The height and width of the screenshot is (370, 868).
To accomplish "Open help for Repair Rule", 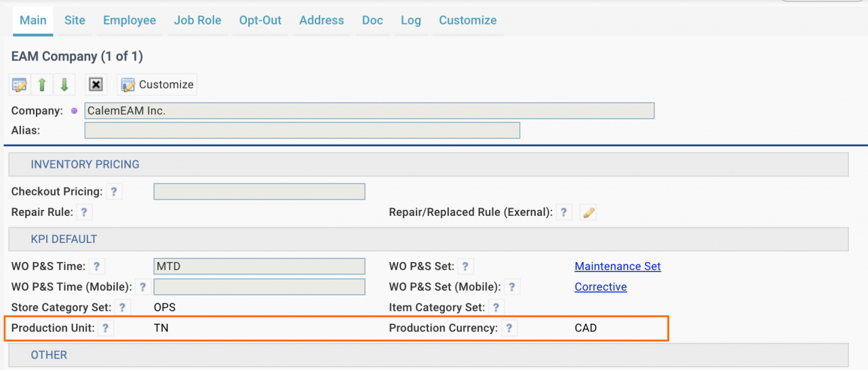I will (x=84, y=212).
